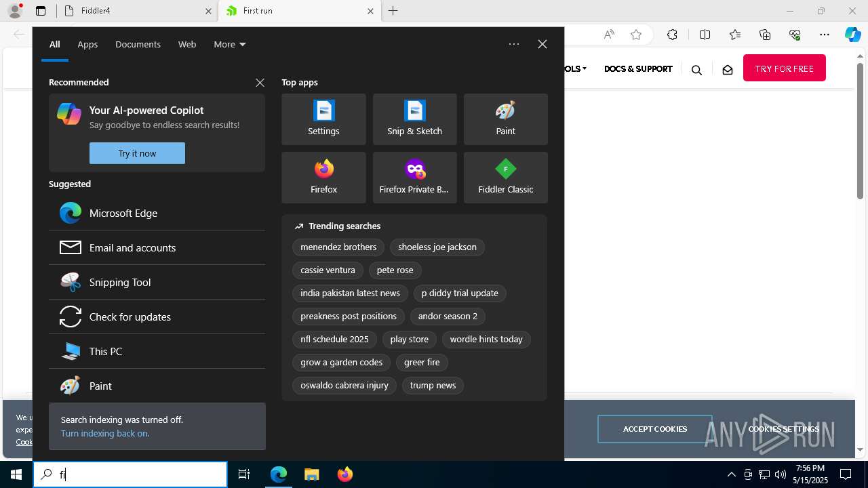The height and width of the screenshot is (488, 868).
Task: Toggle Edge split screen
Action: point(705,35)
